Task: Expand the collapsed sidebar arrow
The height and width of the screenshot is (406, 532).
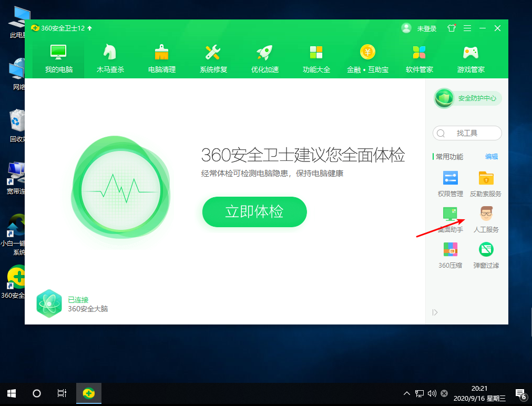Action: coord(435,312)
